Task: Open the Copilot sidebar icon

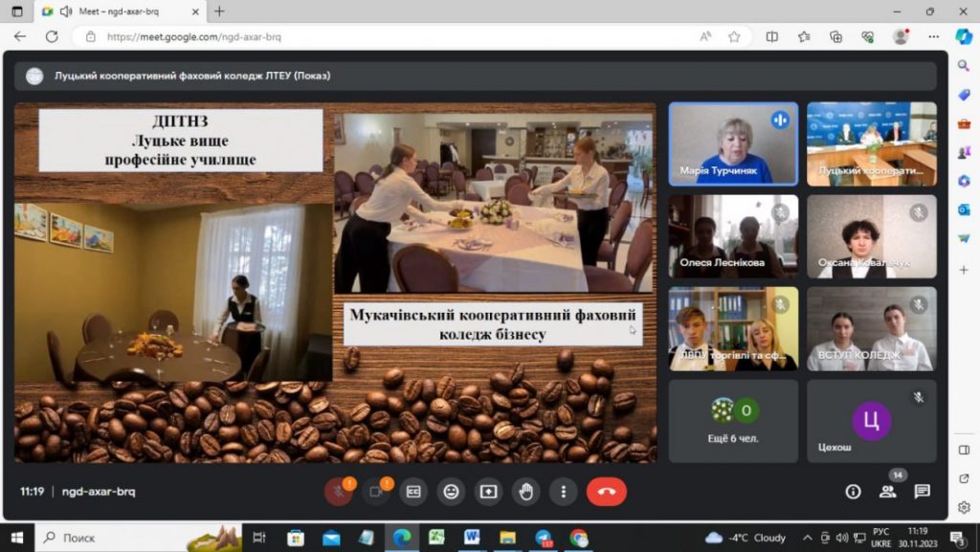Action: click(x=964, y=36)
